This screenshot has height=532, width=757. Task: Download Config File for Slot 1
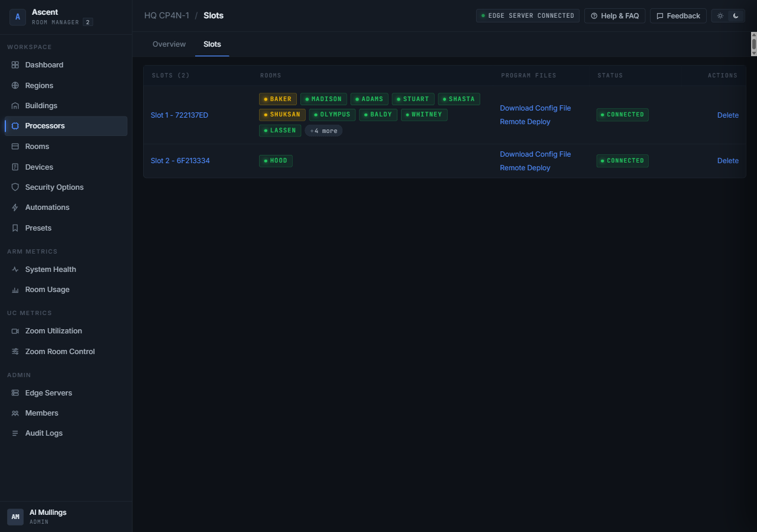(535, 108)
